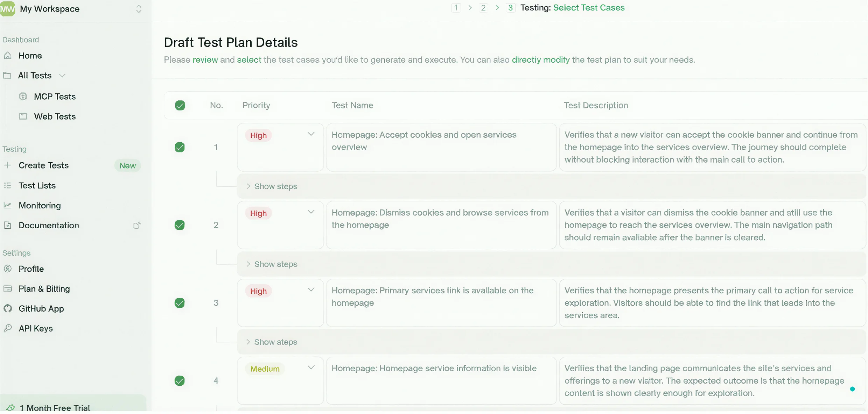Click the Documentation external link icon
This screenshot has width=868, height=414.
[x=137, y=225]
